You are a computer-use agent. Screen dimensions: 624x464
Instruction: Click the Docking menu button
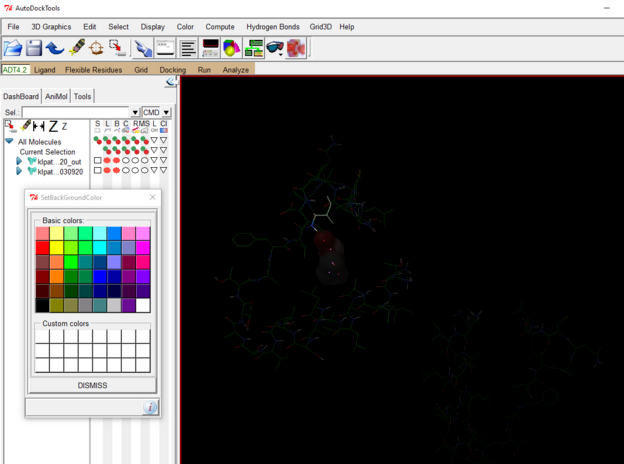[172, 70]
